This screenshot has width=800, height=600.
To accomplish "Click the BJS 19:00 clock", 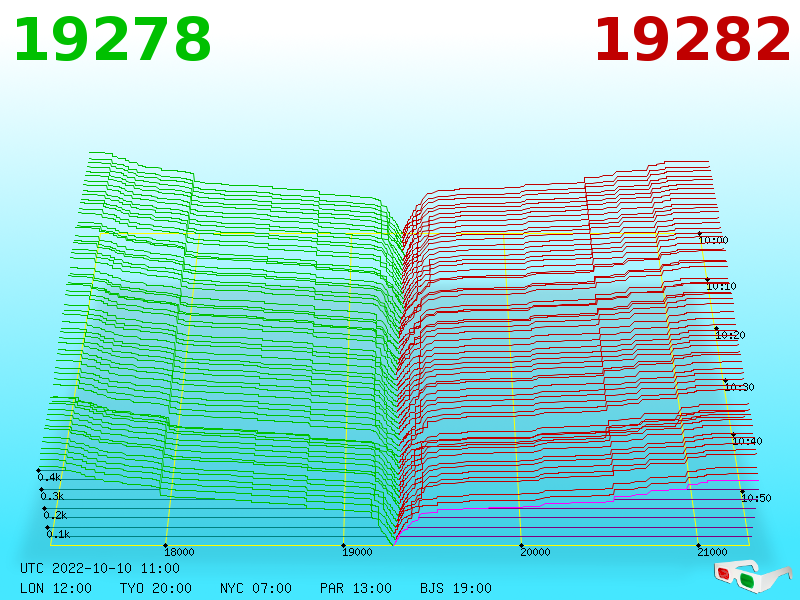I will point(456,588).
